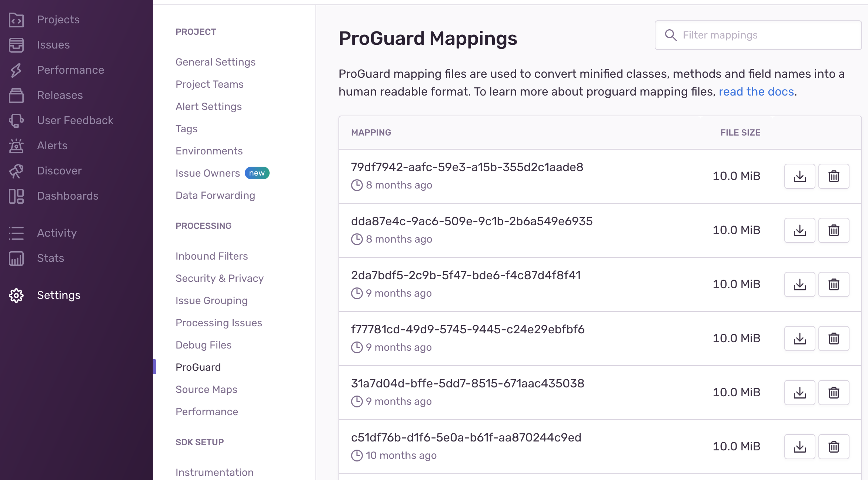The image size is (868, 480).
Task: Download the 79df7942 mapping file
Action: [x=799, y=176]
